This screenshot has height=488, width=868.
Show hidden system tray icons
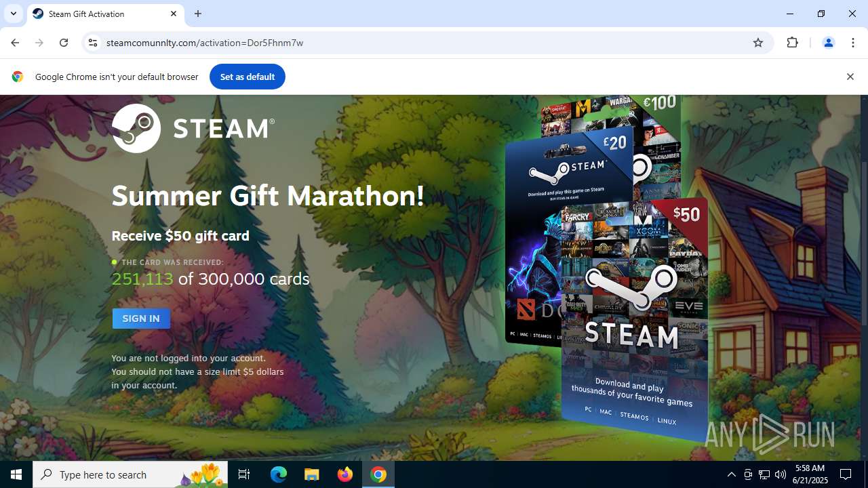[x=731, y=474]
